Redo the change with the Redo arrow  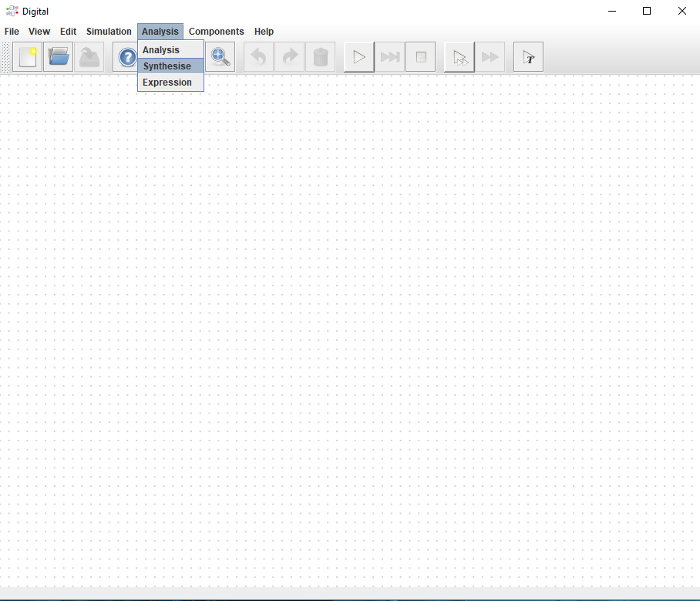coord(289,57)
